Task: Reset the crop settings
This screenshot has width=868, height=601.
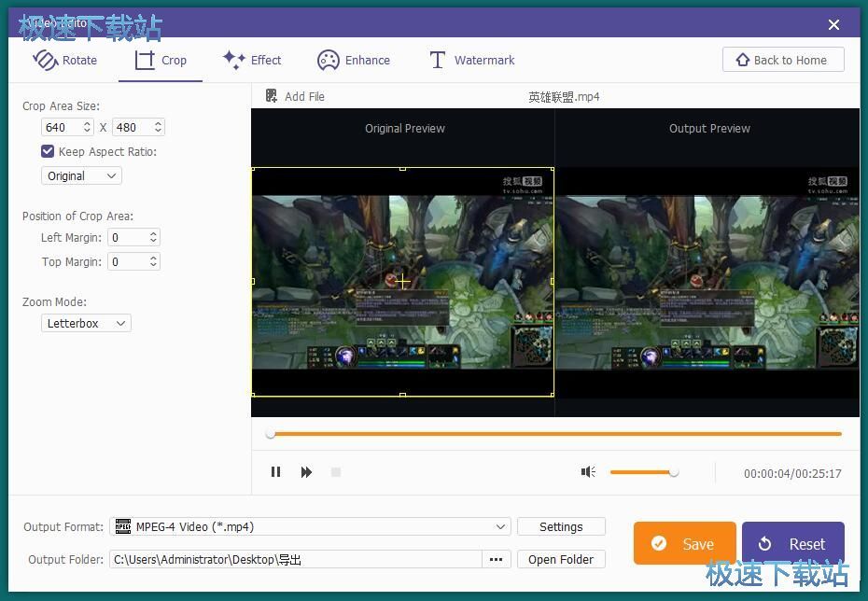Action: [792, 543]
